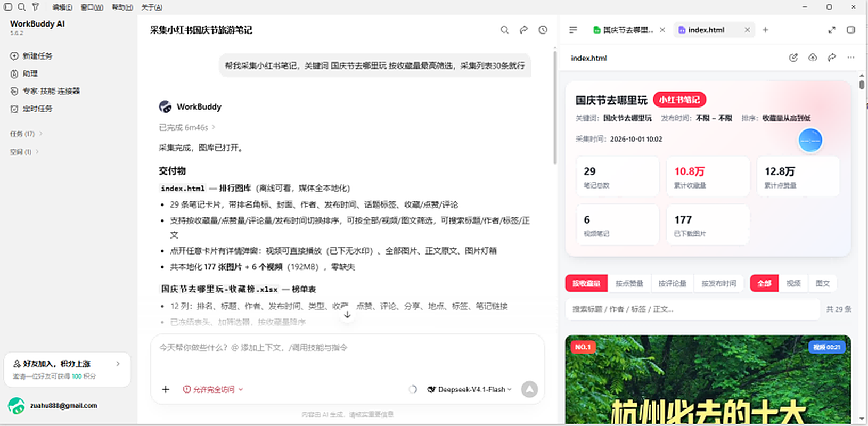Viewport: 868px width, 426px height.
Task: Toggle the left sidebar panel icon
Action: pyautogui.click(x=8, y=7)
